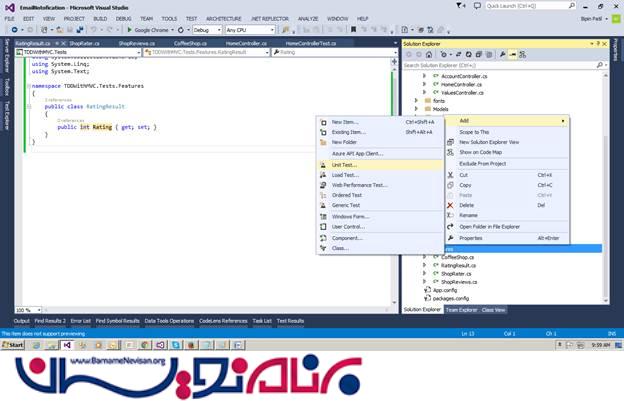Click the Copy icon in context menu
The height and width of the screenshot is (401, 624).
click(x=451, y=185)
